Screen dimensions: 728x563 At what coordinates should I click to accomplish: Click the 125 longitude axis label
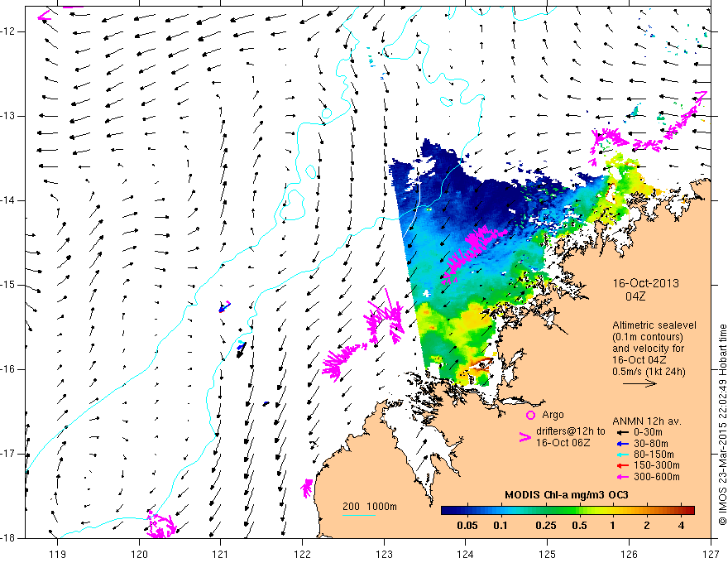(x=548, y=554)
